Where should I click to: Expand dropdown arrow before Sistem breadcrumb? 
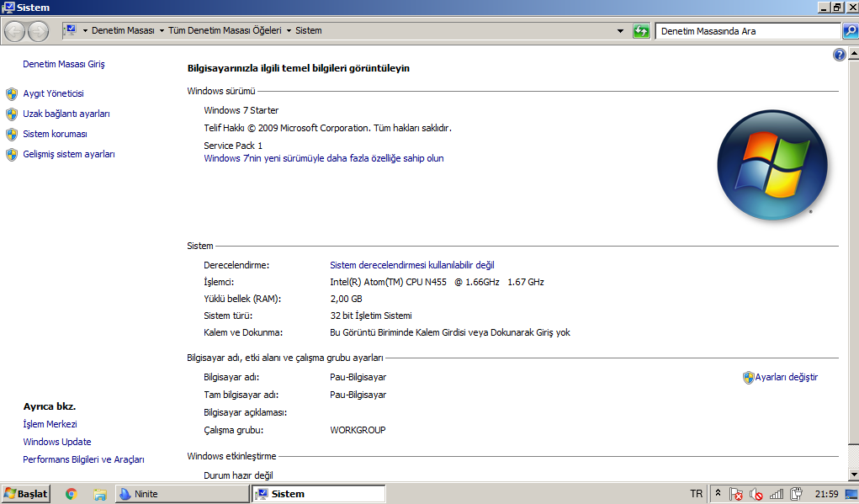(x=289, y=30)
